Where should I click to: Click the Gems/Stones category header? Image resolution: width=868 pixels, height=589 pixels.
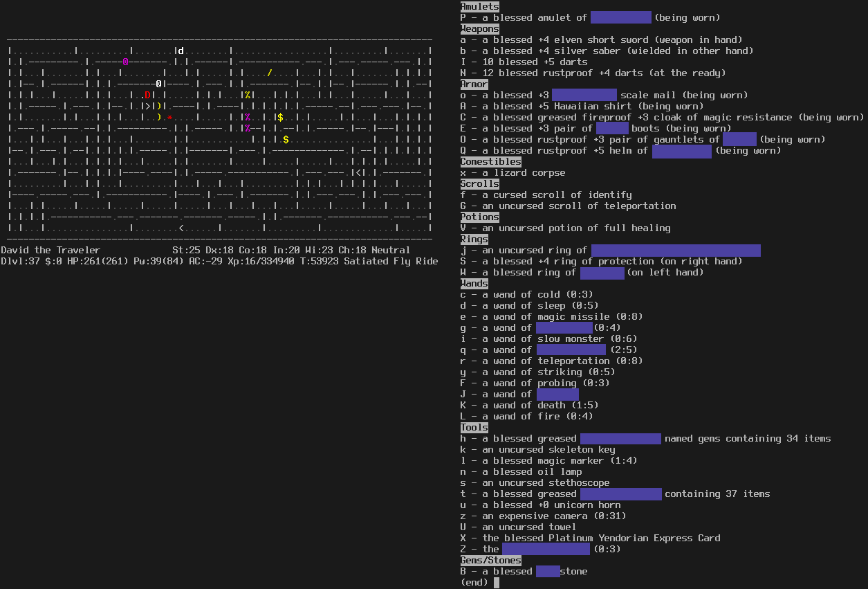click(491, 560)
